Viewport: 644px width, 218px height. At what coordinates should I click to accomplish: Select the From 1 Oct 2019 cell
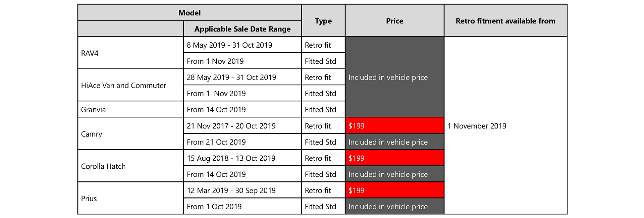(x=243, y=206)
